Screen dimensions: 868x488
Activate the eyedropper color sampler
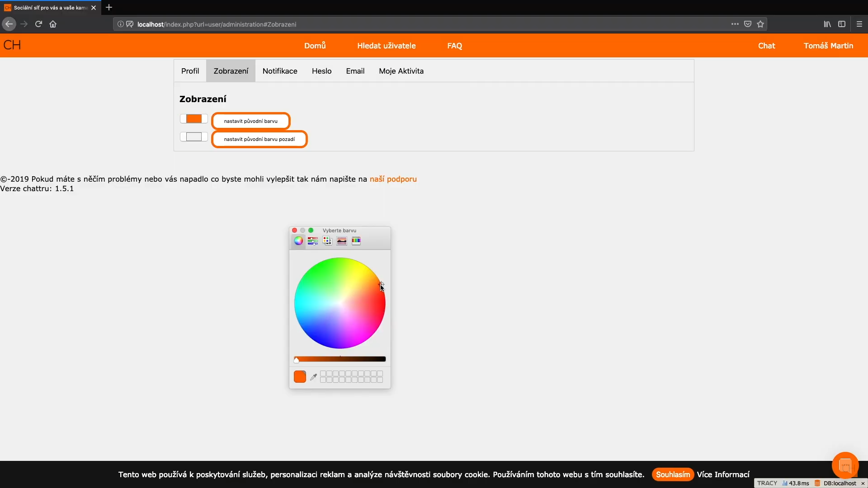[x=313, y=377]
